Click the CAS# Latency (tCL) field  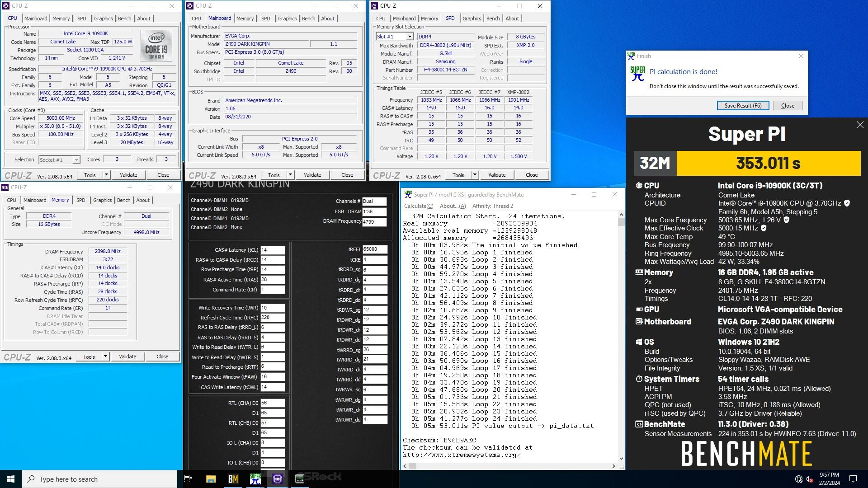coord(273,250)
